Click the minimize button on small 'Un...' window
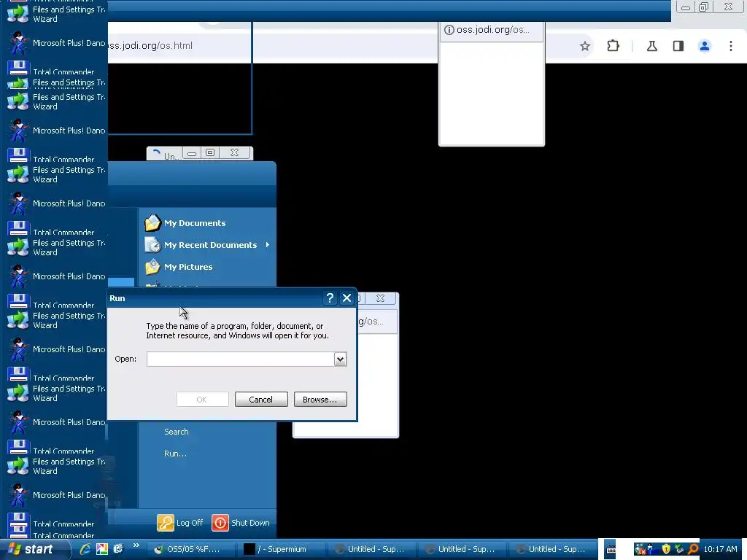Viewport: 747px width, 560px height. tap(192, 152)
